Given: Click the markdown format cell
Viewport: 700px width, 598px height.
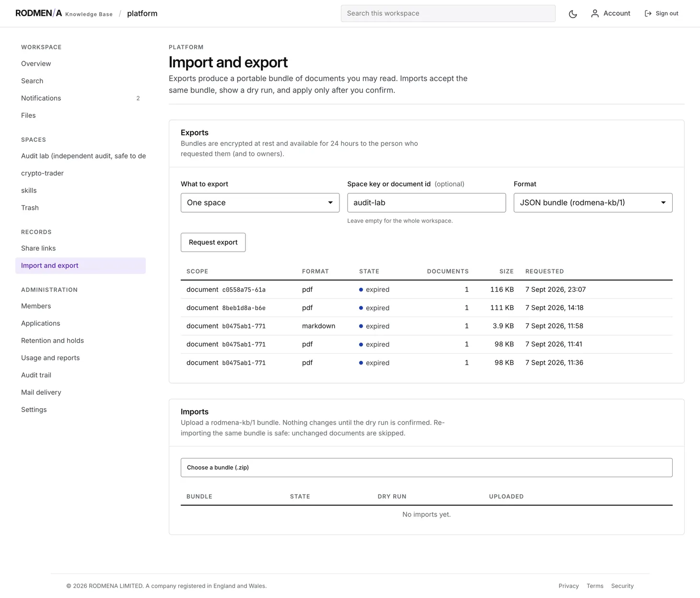Looking at the screenshot, I should (x=318, y=326).
